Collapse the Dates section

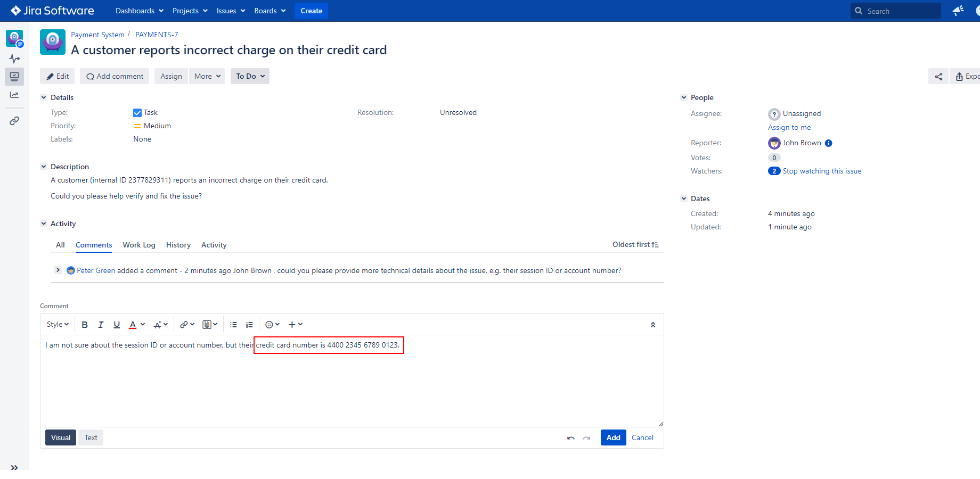684,199
